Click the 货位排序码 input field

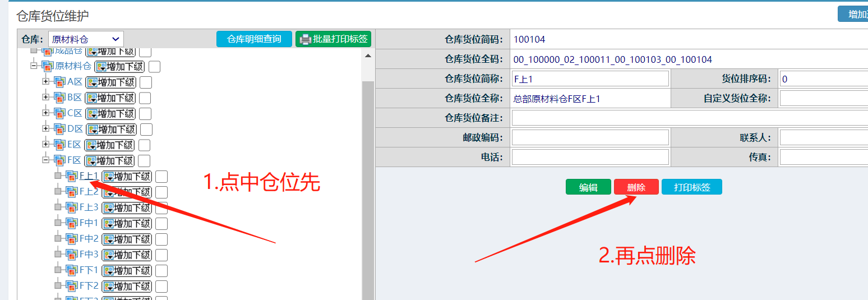(824, 79)
